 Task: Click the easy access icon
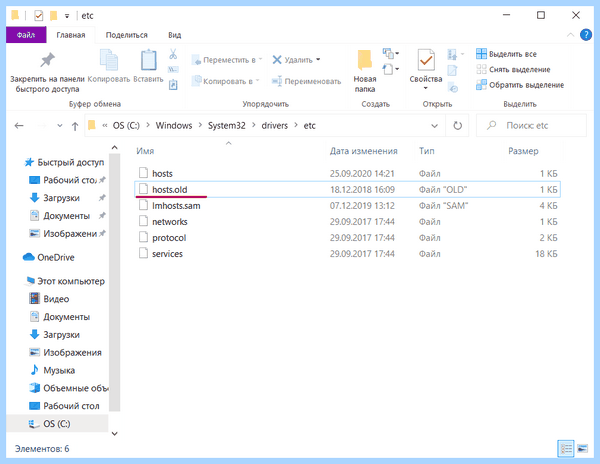388,69
